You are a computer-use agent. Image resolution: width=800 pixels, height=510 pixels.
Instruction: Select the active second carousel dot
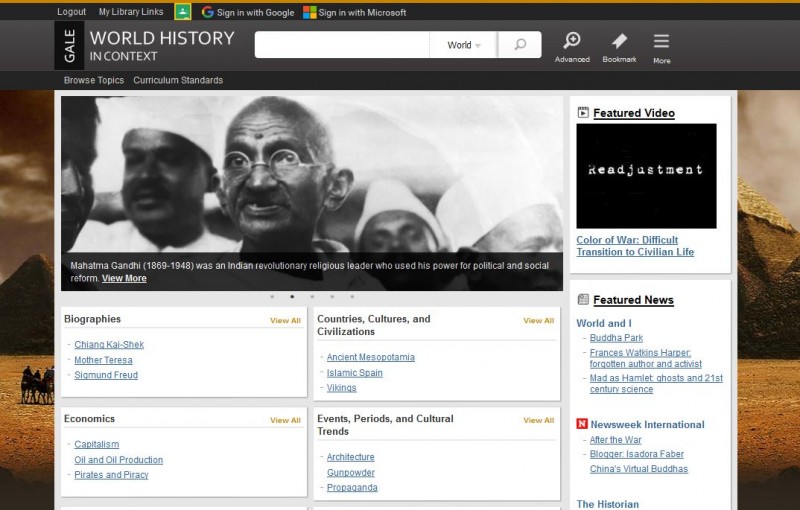coord(292,296)
